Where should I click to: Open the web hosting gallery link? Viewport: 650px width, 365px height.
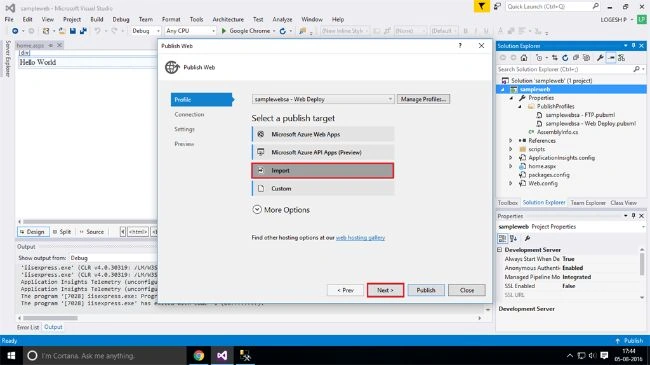pos(360,238)
